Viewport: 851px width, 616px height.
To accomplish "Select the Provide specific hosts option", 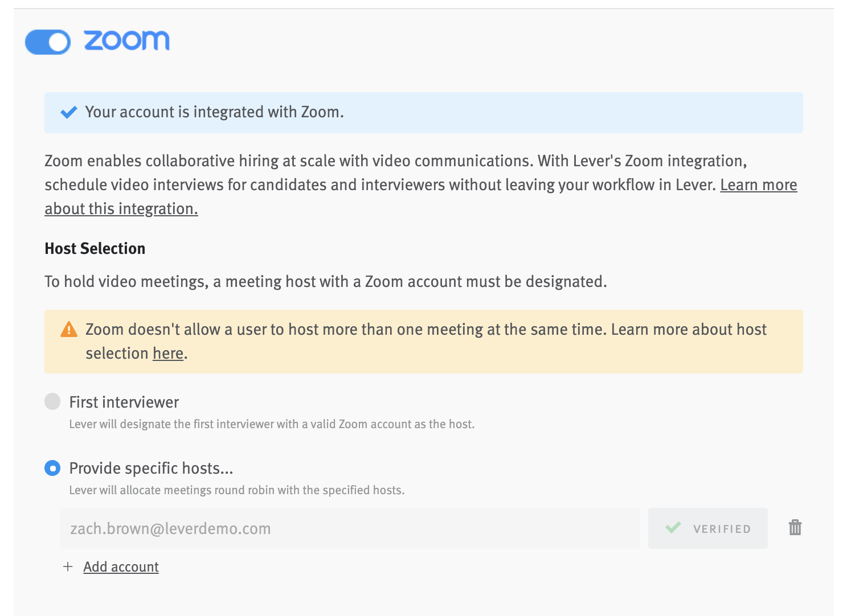I will pyautogui.click(x=52, y=468).
